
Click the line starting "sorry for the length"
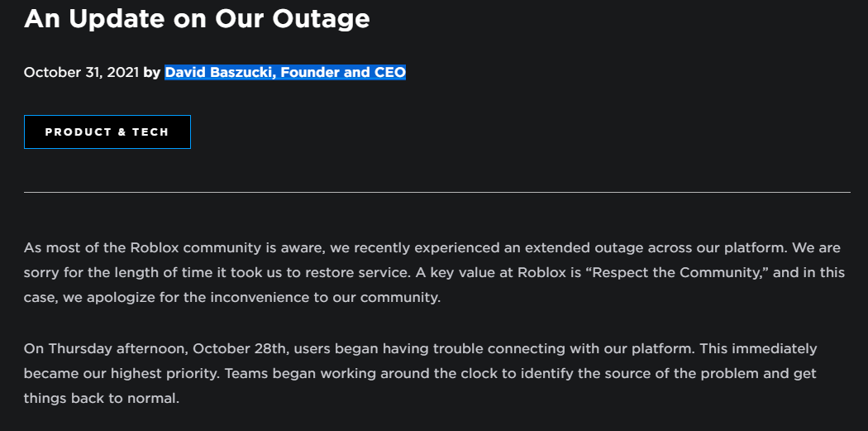pyautogui.click(x=434, y=272)
